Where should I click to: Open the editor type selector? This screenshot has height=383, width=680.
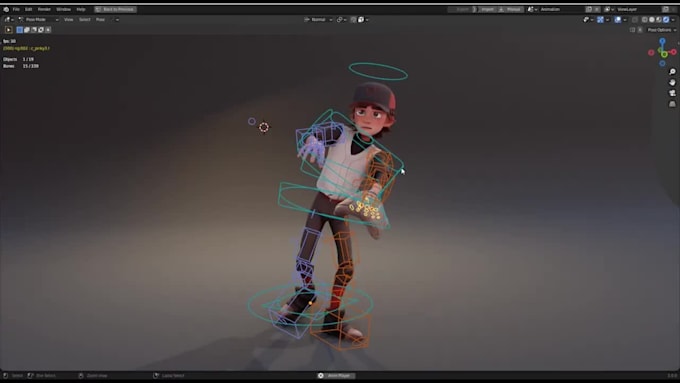[x=9, y=20]
